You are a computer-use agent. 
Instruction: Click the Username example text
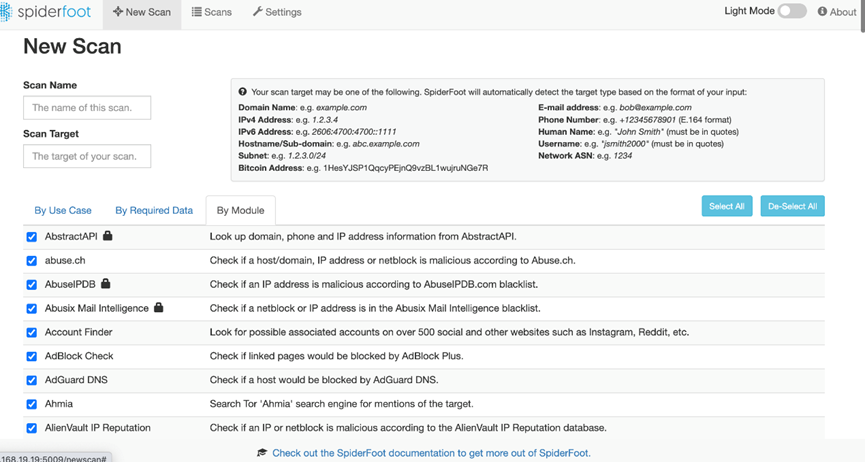pyautogui.click(x=631, y=144)
